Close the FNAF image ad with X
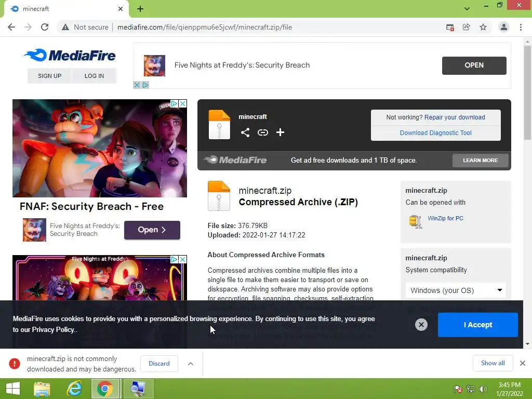Screen dimensions: 532x399 click(x=182, y=103)
